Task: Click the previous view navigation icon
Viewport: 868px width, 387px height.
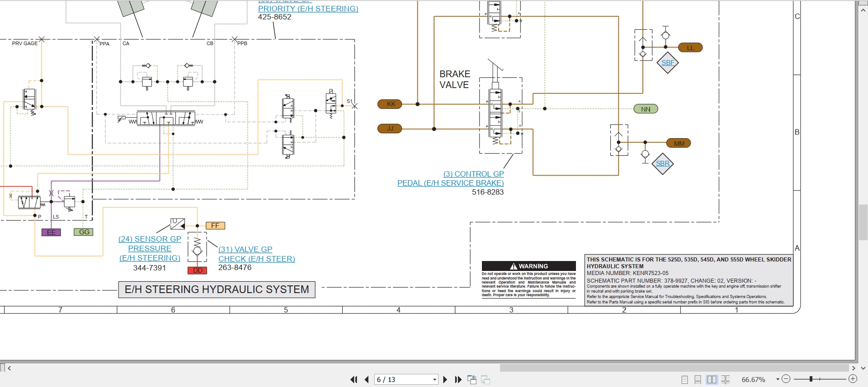Action: (x=472, y=380)
